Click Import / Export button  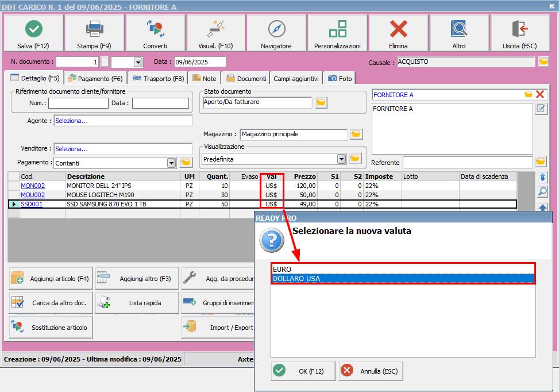pyautogui.click(x=218, y=328)
